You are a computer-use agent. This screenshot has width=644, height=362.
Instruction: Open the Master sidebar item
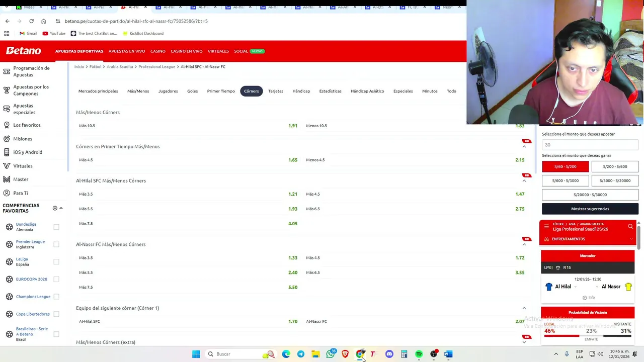(21, 179)
